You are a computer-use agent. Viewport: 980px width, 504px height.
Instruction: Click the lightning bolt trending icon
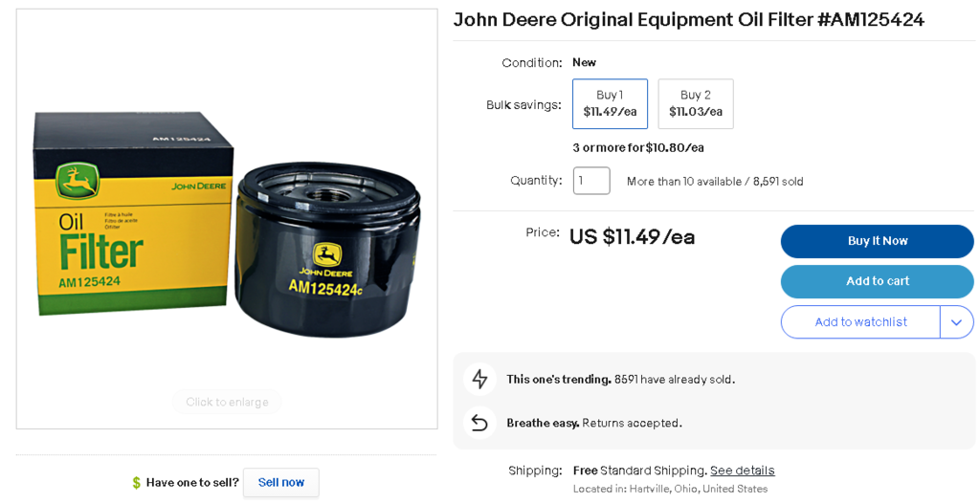click(479, 379)
